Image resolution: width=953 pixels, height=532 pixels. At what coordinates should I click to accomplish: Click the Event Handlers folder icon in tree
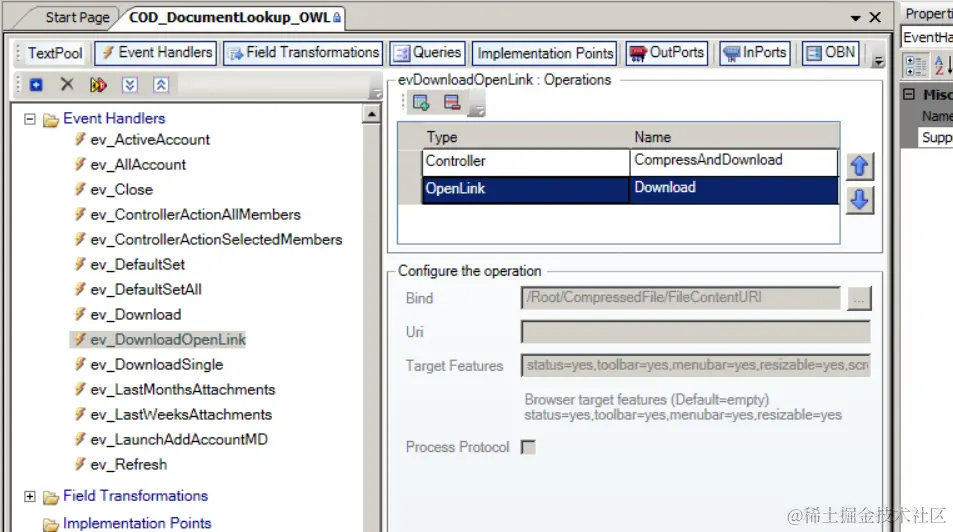tap(51, 120)
